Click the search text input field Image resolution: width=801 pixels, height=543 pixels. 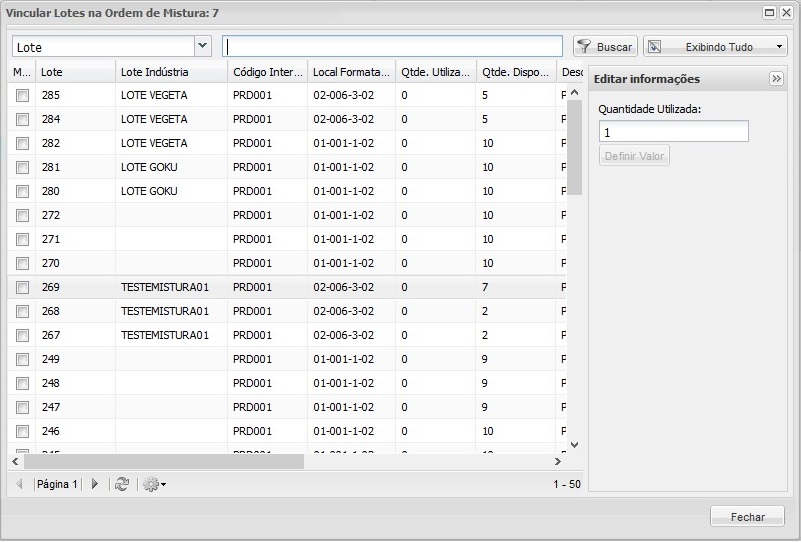point(392,46)
